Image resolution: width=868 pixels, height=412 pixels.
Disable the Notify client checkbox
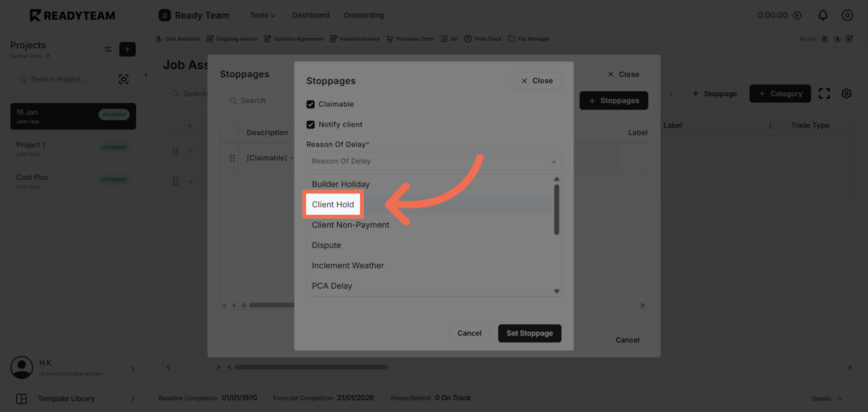[x=311, y=124]
